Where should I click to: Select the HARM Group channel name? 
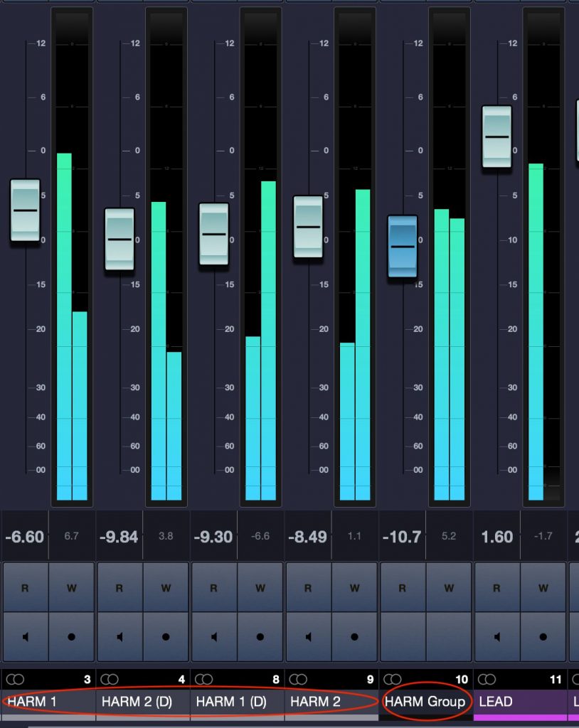pos(424,702)
